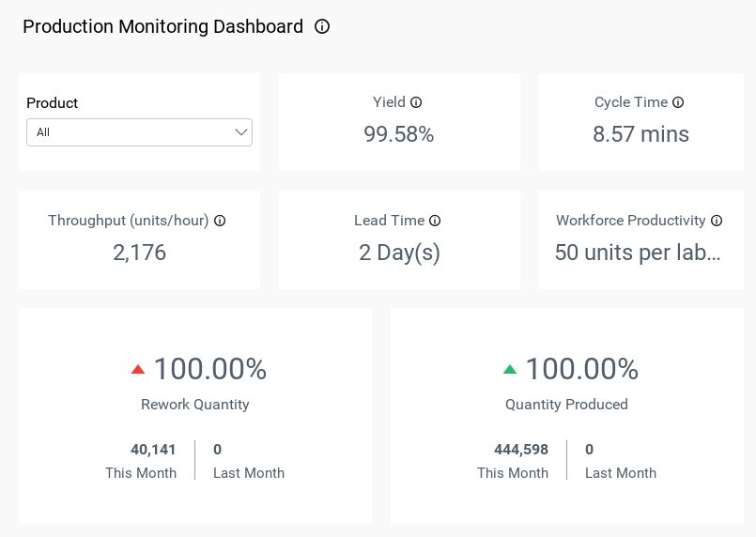756x537 pixels.
Task: Click the info icon beside Production Monitoring Dashboard
Action: (x=322, y=26)
